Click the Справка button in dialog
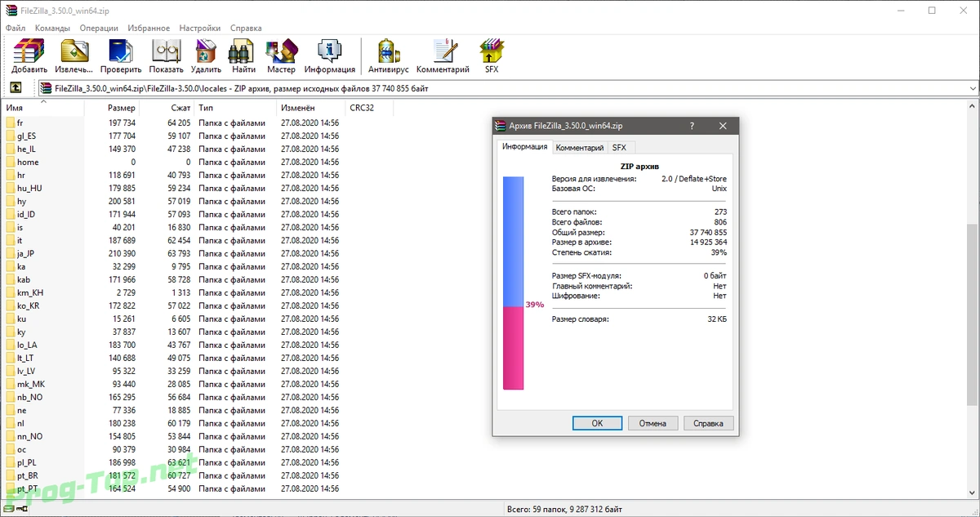This screenshot has width=980, height=517. [708, 423]
